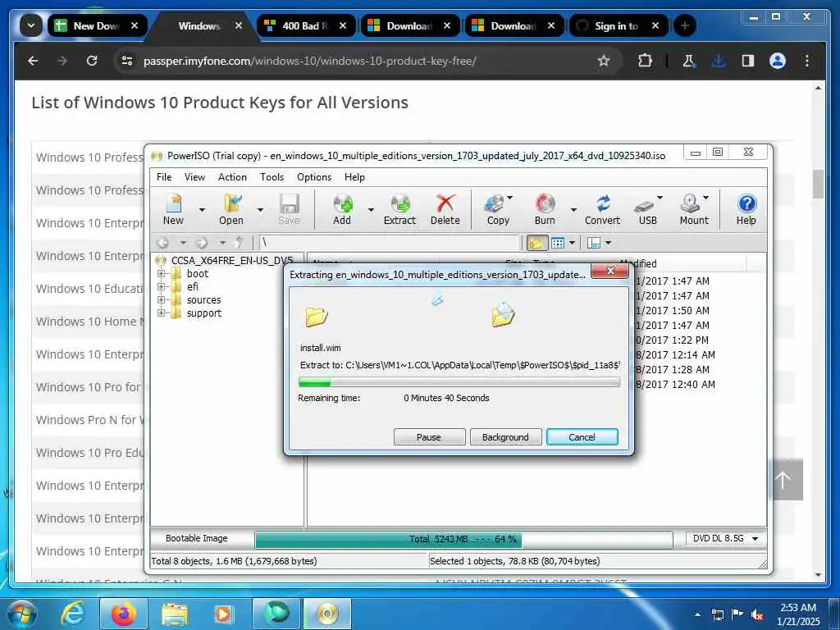Click the view mode grid icon
This screenshot has width=840, height=630.
click(x=558, y=243)
